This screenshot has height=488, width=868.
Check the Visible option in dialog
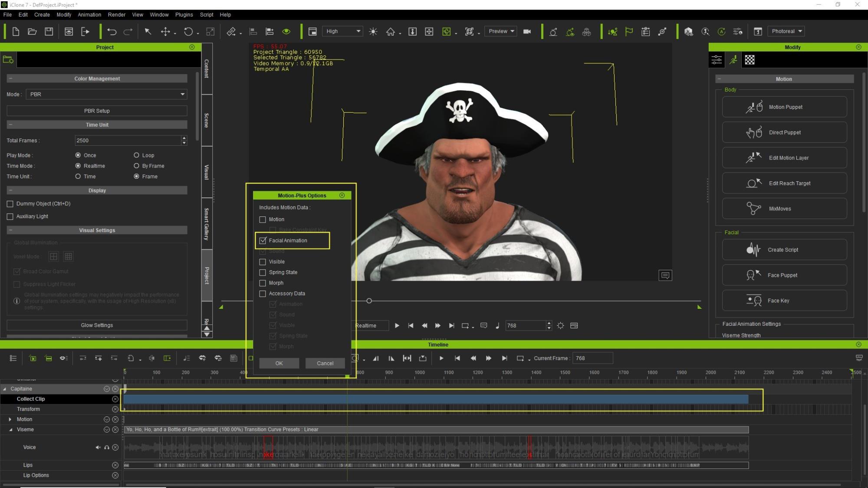263,262
